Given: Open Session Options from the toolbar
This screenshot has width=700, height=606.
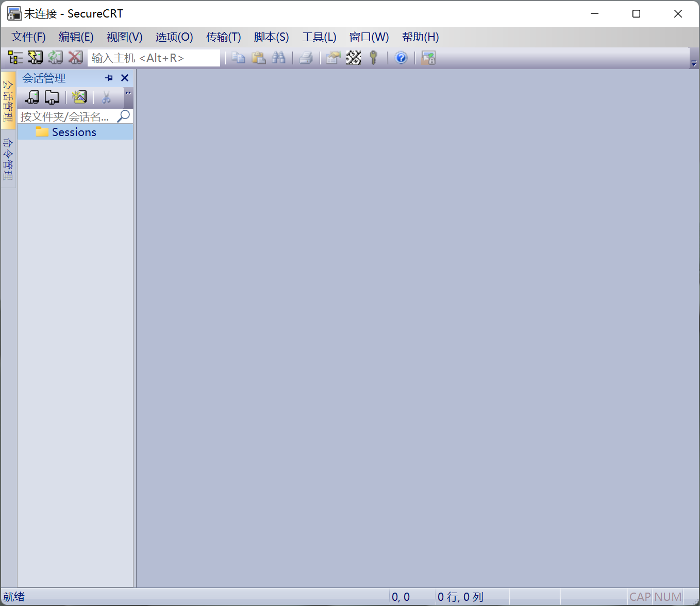Looking at the screenshot, I should 334,58.
